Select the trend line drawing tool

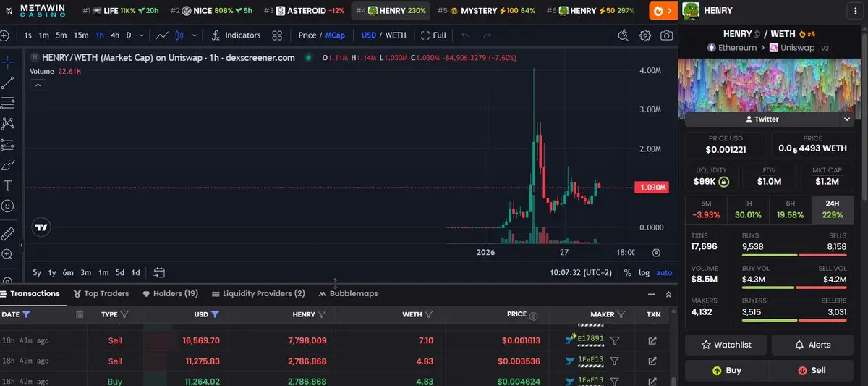pos(7,83)
